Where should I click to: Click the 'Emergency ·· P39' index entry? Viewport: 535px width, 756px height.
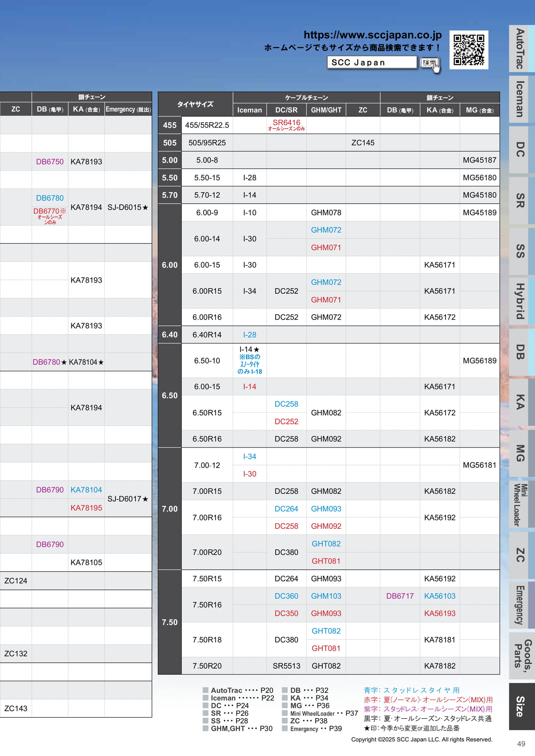pyautogui.click(x=312, y=729)
